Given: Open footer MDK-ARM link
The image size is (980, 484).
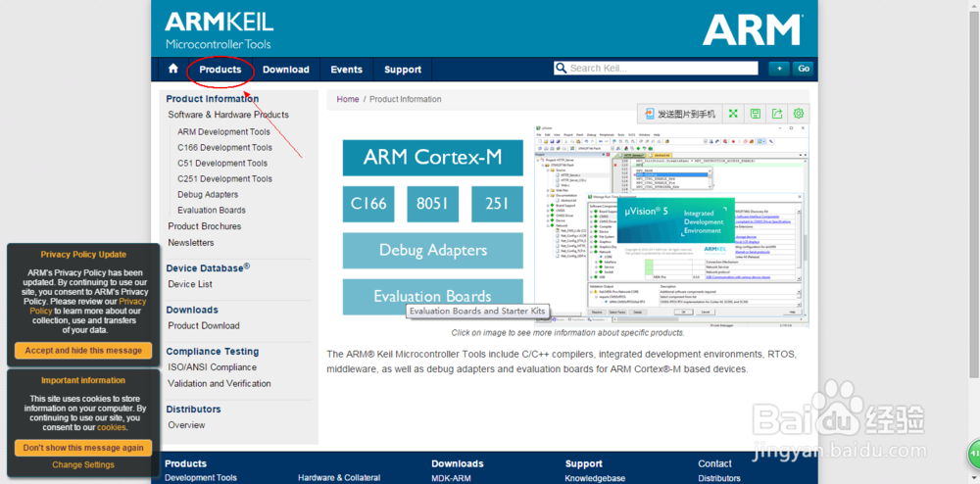Looking at the screenshot, I should click(x=451, y=478).
